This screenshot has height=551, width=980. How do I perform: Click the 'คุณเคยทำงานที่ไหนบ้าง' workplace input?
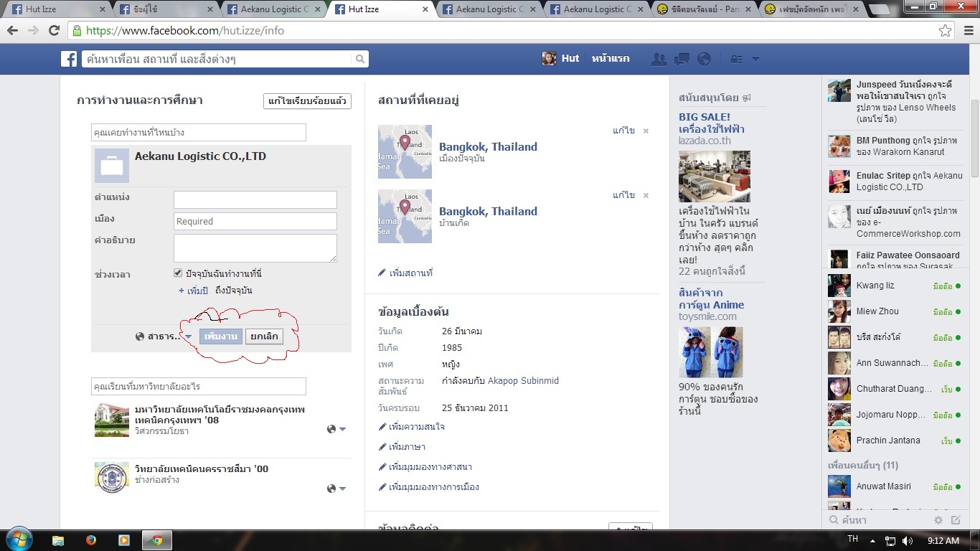click(x=199, y=133)
